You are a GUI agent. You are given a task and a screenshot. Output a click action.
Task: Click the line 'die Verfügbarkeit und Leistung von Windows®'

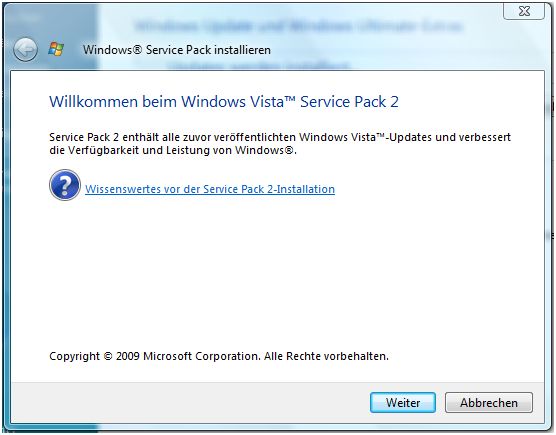[x=173, y=150]
